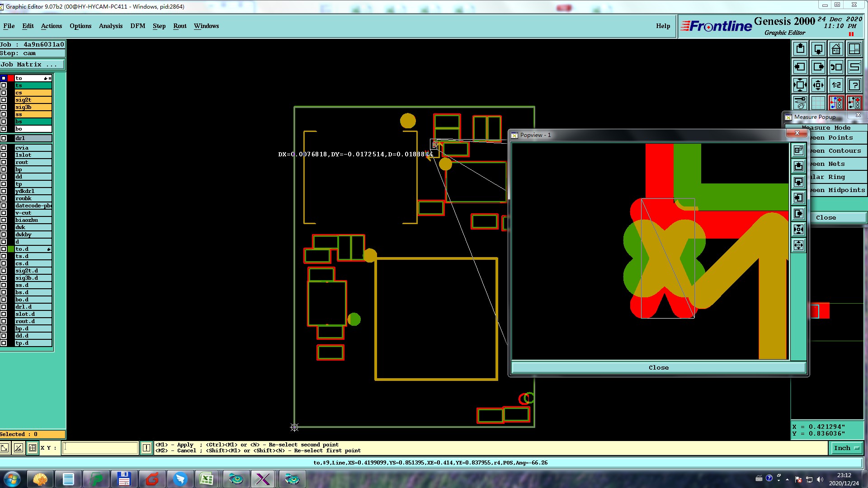Click the Home view icon
The width and height of the screenshot is (868, 488).
836,49
